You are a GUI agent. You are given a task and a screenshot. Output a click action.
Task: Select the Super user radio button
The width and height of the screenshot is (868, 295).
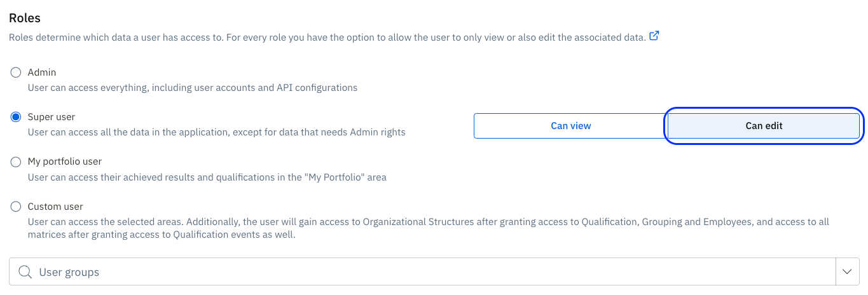[x=16, y=117]
